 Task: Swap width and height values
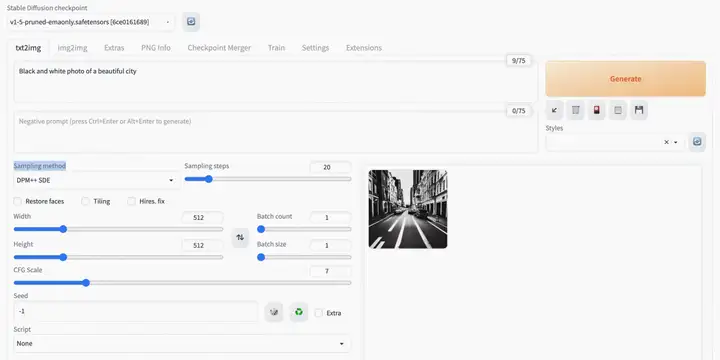240,237
